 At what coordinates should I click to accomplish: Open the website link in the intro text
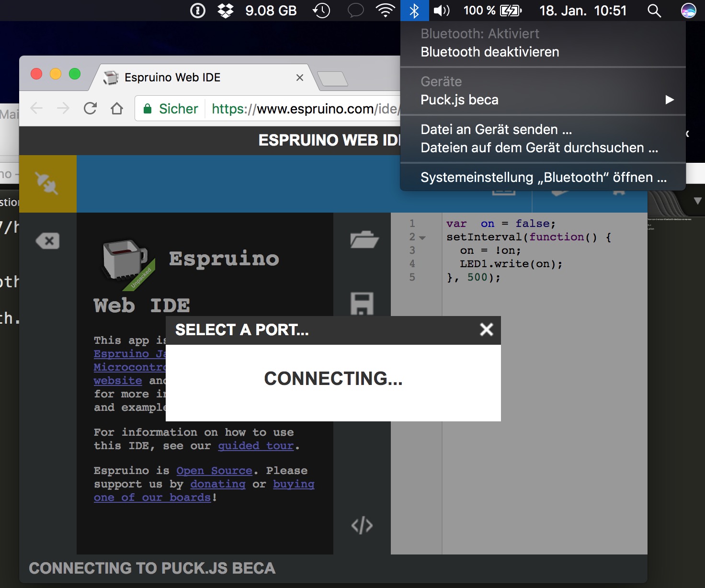118,381
